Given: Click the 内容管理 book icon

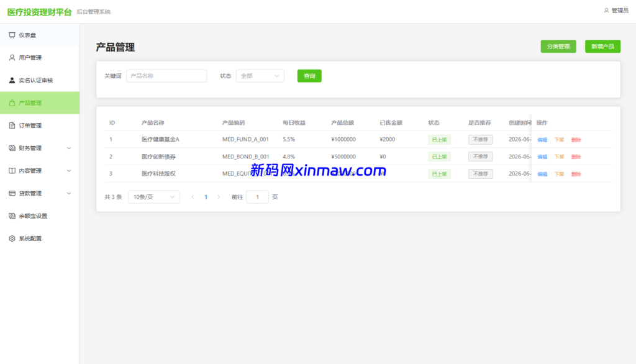Looking at the screenshot, I should tap(12, 171).
